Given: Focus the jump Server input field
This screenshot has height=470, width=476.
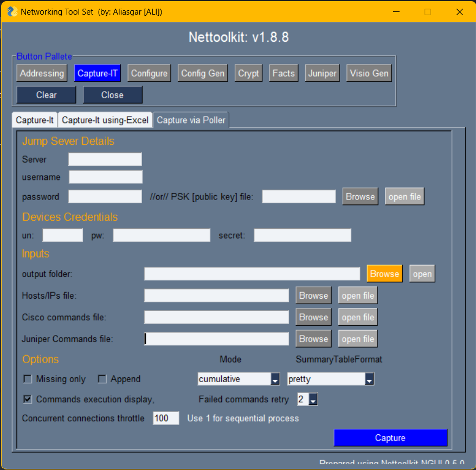Looking at the screenshot, I should pyautogui.click(x=105, y=159).
